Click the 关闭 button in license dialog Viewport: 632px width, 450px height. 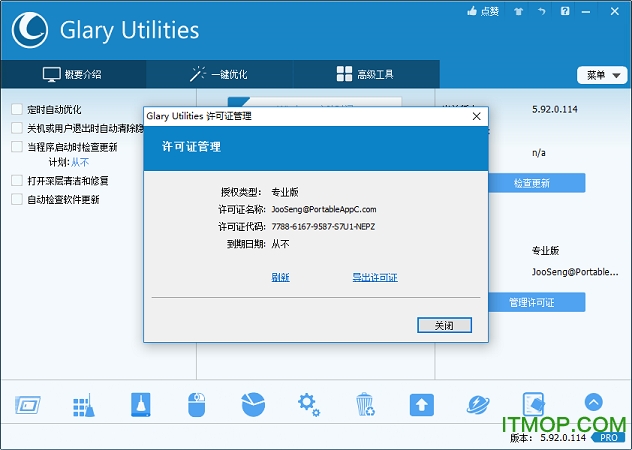click(444, 326)
